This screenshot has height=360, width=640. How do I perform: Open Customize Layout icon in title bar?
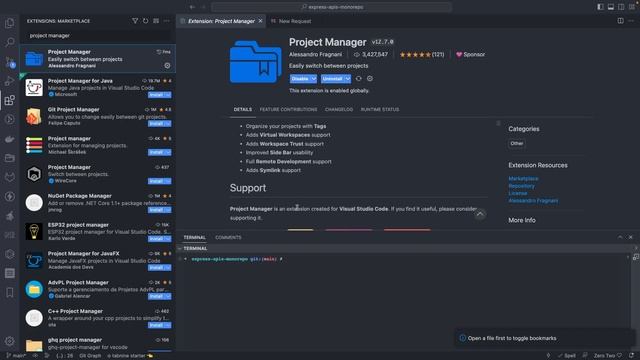pyautogui.click(x=631, y=7)
